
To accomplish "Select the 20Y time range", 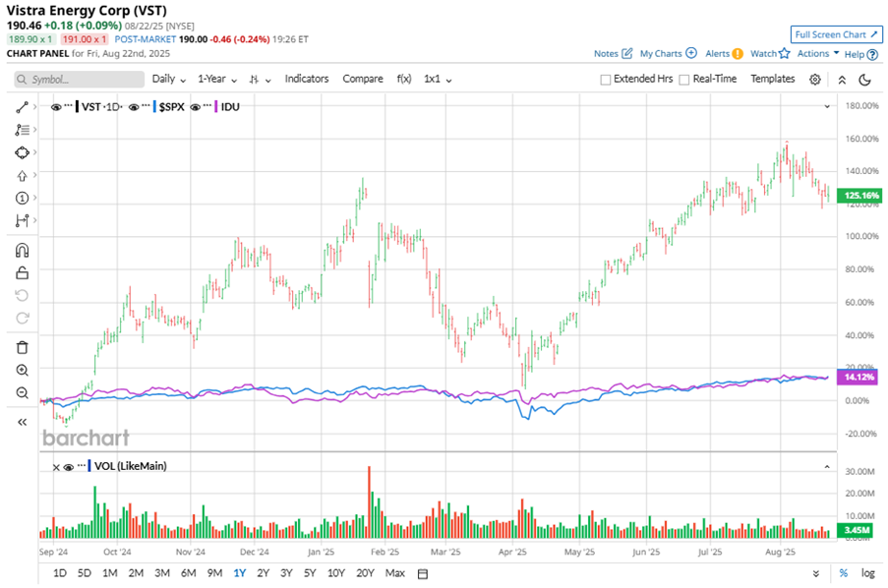I will (365, 573).
